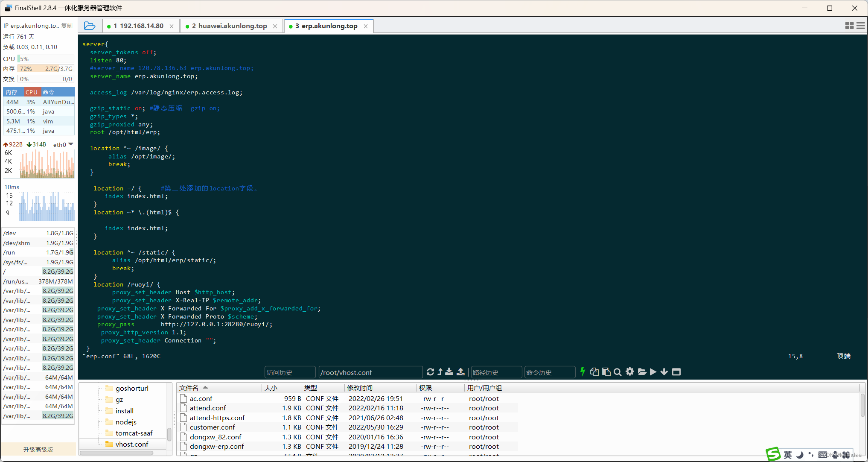
Task: Switch file panel to grid view
Action: coord(849,26)
